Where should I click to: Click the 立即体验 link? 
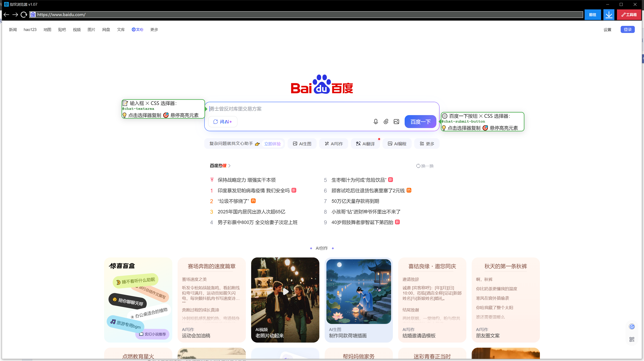tap(272, 144)
